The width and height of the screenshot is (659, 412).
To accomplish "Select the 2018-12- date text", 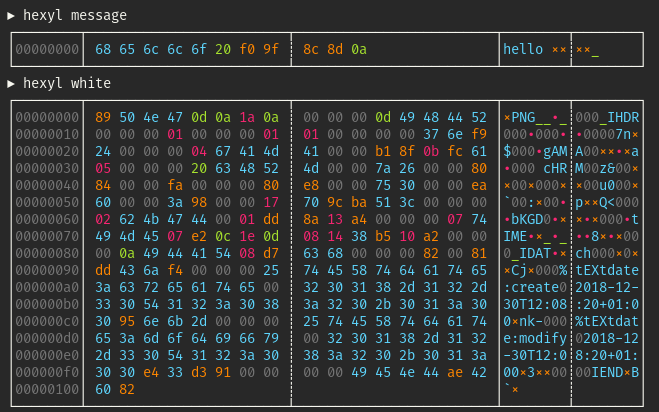I will (607, 287).
